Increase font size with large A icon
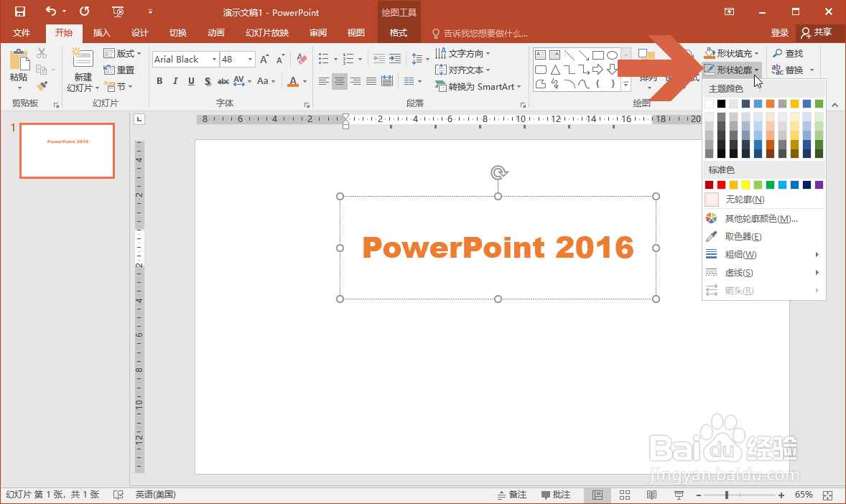This screenshot has height=504, width=846. (264, 60)
